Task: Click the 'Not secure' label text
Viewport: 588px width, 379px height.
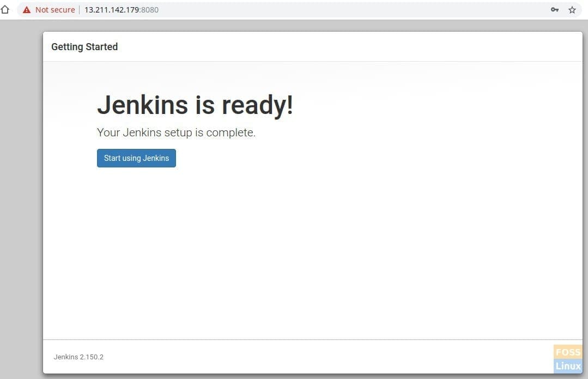Action: (55, 10)
